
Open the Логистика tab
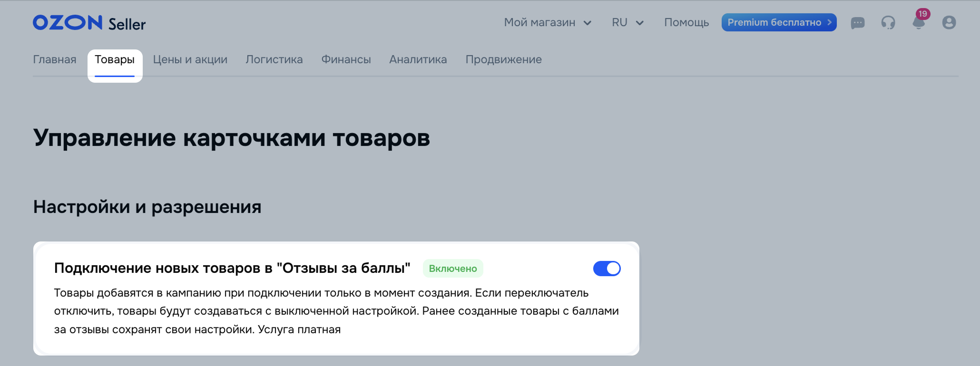click(274, 59)
